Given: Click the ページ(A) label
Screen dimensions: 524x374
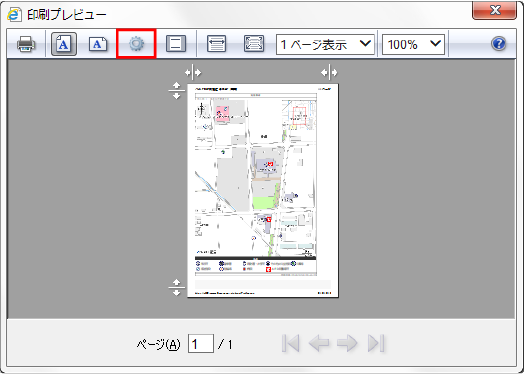Looking at the screenshot, I should pyautogui.click(x=158, y=344).
